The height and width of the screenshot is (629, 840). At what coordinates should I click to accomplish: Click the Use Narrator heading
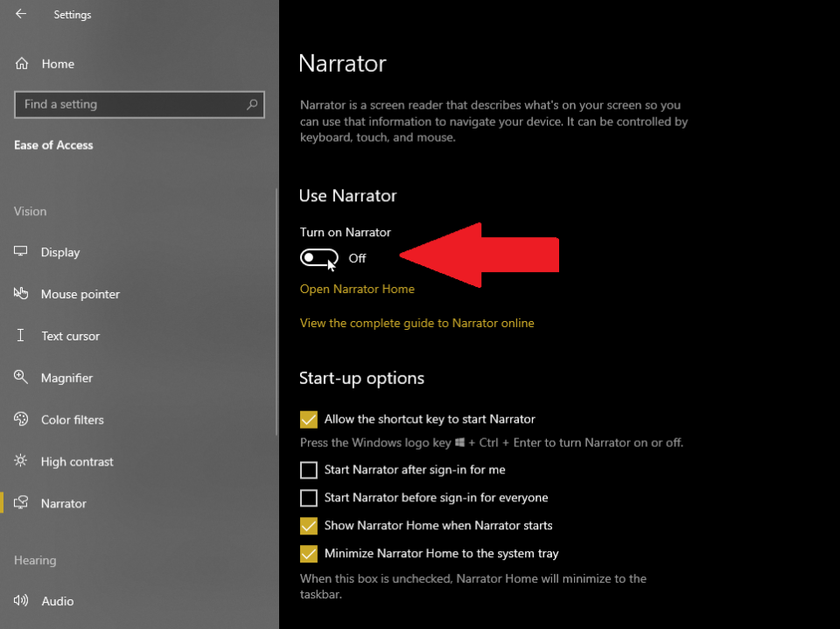[x=347, y=196]
